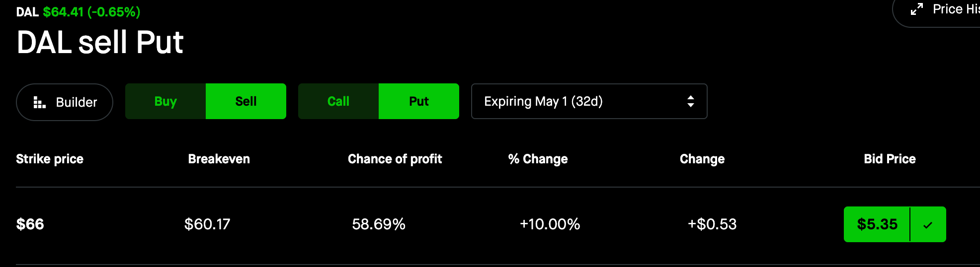This screenshot has width=980, height=267.
Task: Select the Put option type
Action: tap(419, 101)
